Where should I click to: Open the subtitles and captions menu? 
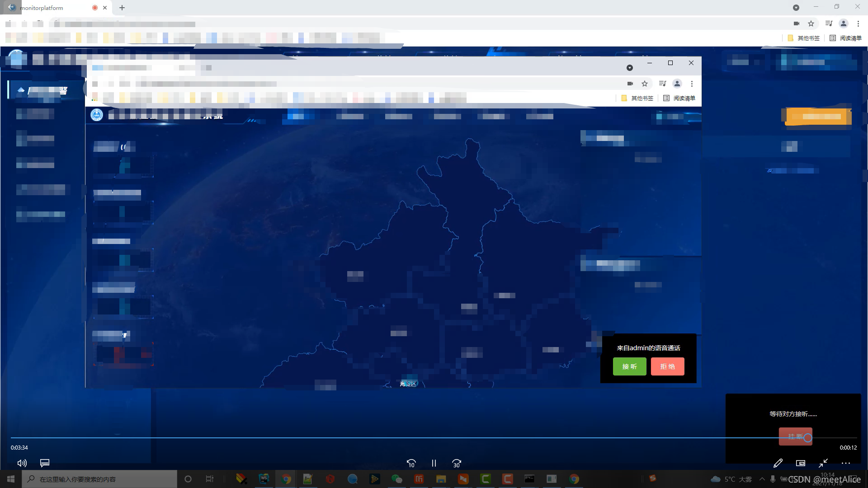45,463
